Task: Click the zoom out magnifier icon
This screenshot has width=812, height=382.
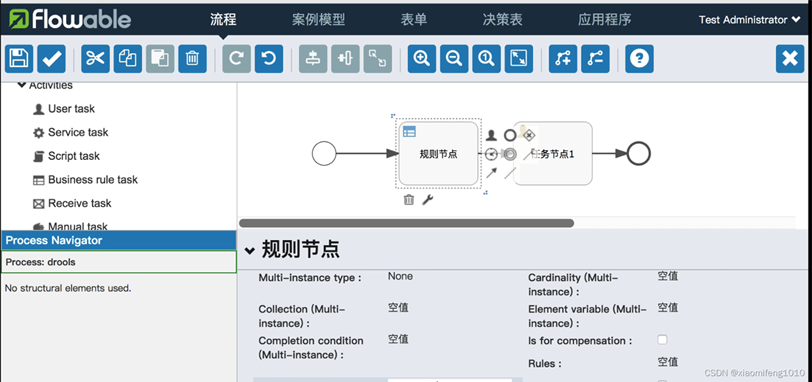Action: (454, 59)
